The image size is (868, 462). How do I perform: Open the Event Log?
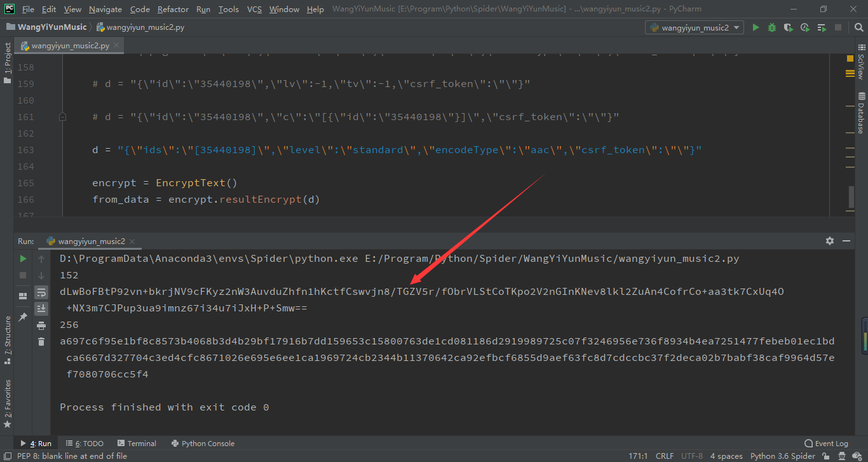click(x=826, y=444)
